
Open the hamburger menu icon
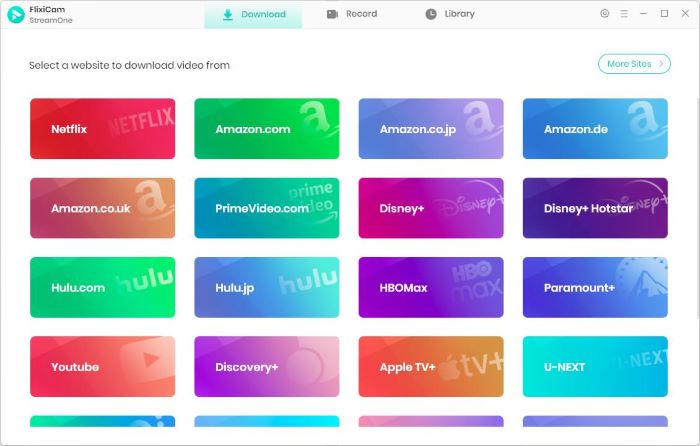tap(624, 14)
